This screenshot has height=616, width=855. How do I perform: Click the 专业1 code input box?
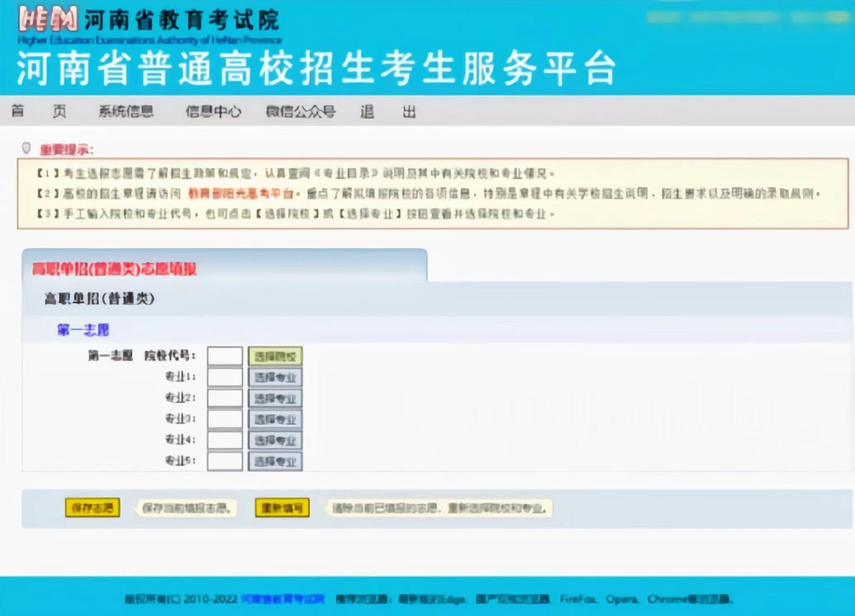click(225, 378)
